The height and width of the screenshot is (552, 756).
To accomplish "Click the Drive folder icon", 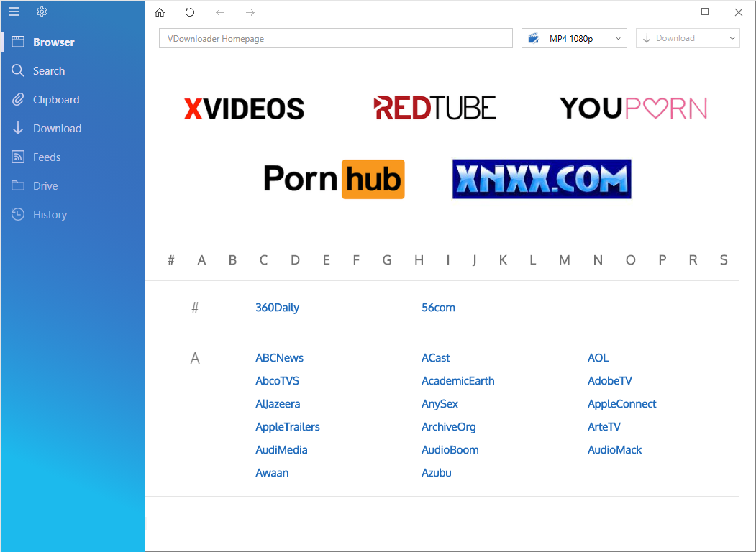I will tap(18, 185).
